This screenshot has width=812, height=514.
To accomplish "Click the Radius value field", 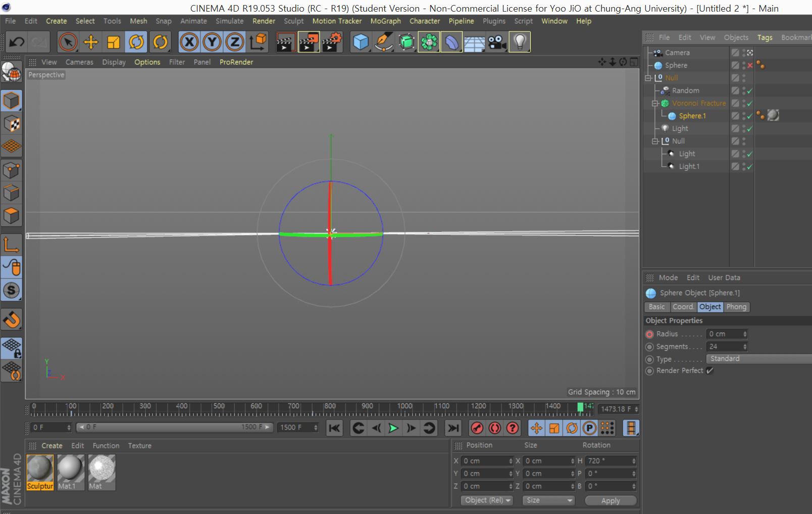I will 727,334.
